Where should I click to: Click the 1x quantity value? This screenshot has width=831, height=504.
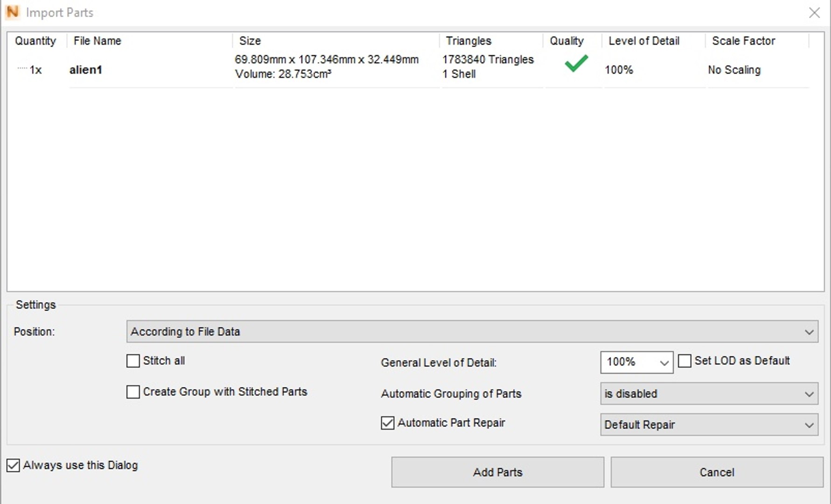click(x=35, y=70)
